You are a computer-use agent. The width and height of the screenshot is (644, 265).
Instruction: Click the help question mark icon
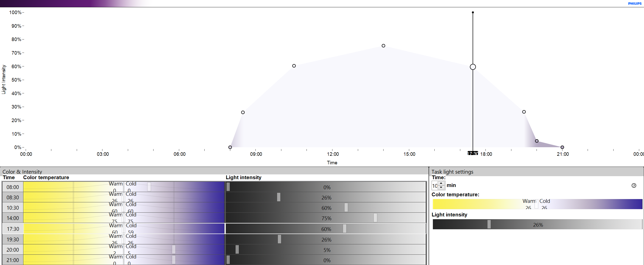point(634,185)
